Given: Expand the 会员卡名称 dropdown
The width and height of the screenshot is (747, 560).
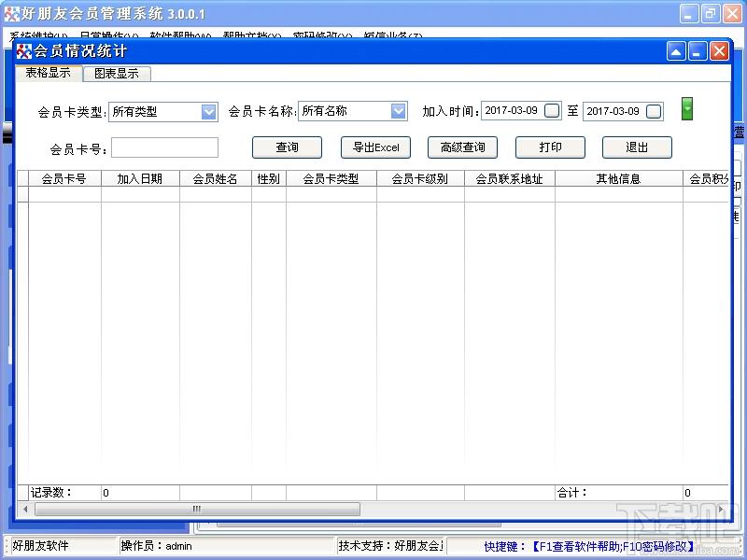Looking at the screenshot, I should pos(399,111).
